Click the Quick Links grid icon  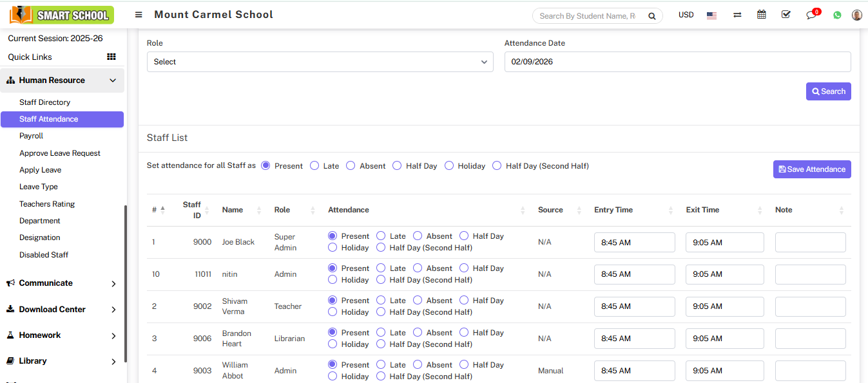(x=111, y=57)
